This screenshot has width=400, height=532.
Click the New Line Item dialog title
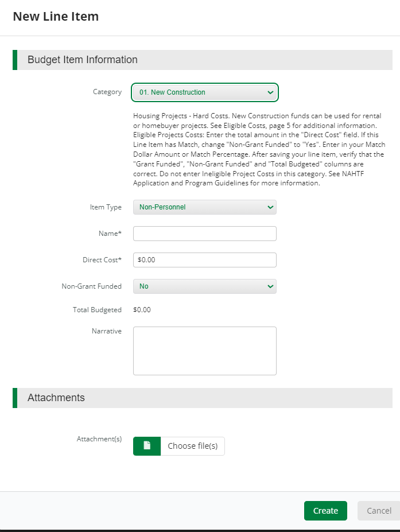tap(56, 17)
